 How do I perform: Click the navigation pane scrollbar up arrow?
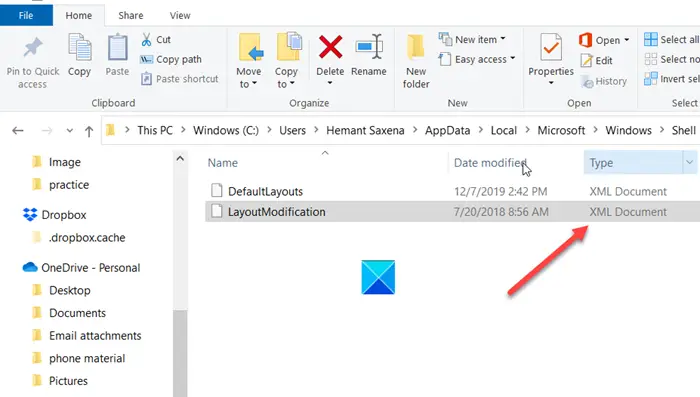tap(180, 159)
